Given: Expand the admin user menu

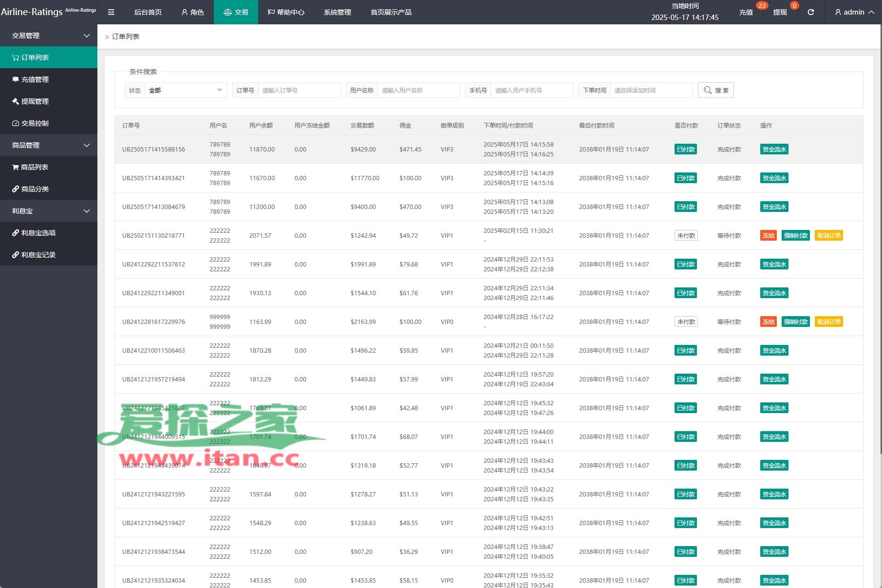Looking at the screenshot, I should 854,12.
